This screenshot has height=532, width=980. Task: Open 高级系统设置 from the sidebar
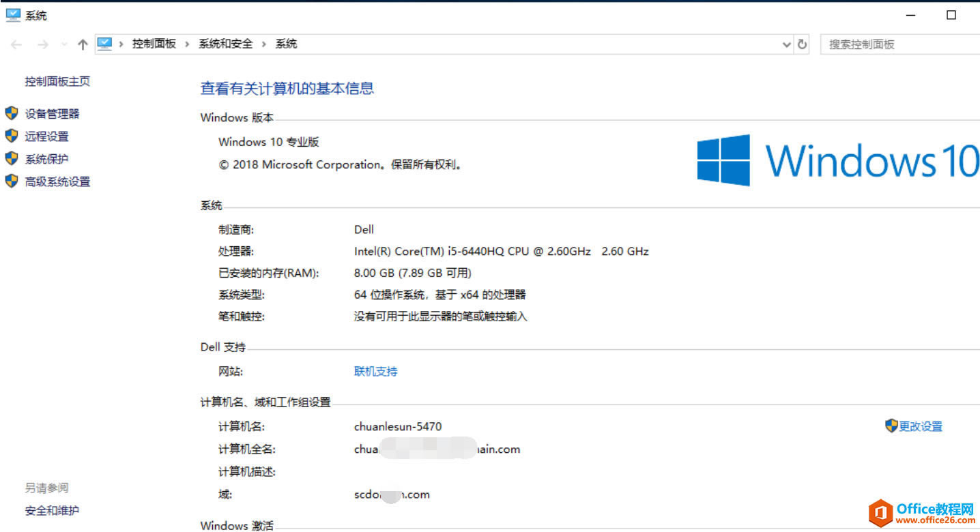[x=57, y=181]
